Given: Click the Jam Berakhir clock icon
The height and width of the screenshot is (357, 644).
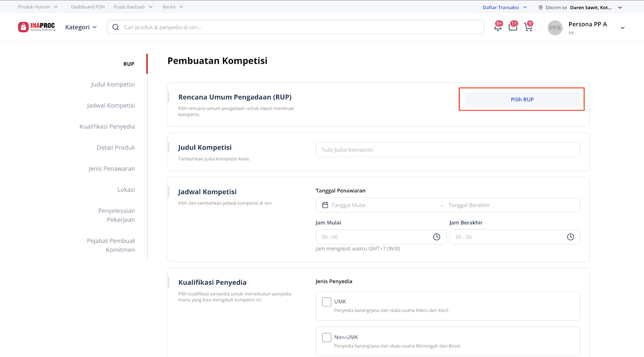Looking at the screenshot, I should (570, 237).
